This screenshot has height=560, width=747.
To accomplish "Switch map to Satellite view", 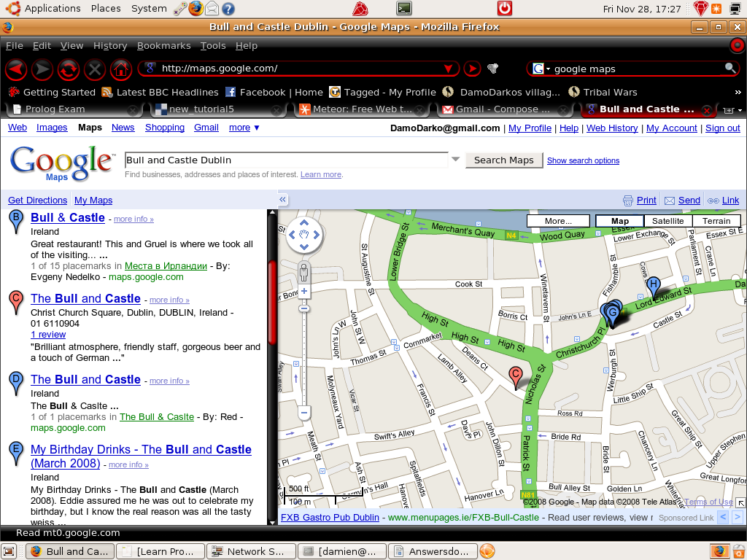I will (667, 221).
